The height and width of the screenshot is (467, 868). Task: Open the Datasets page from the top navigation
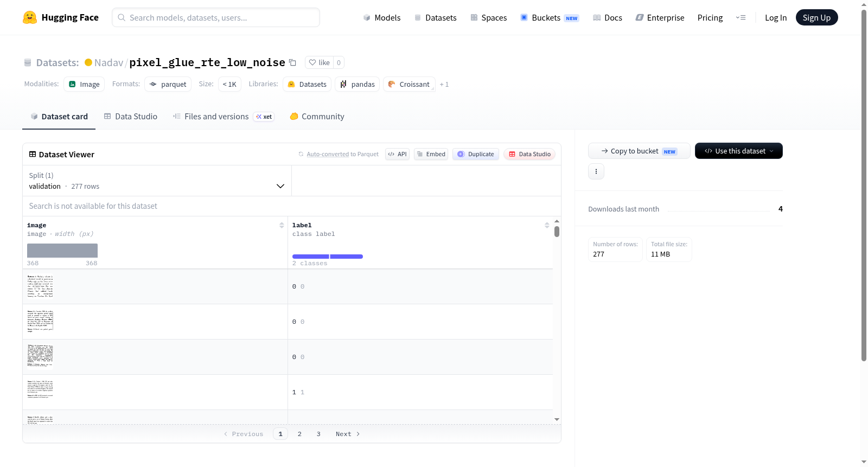tap(435, 17)
